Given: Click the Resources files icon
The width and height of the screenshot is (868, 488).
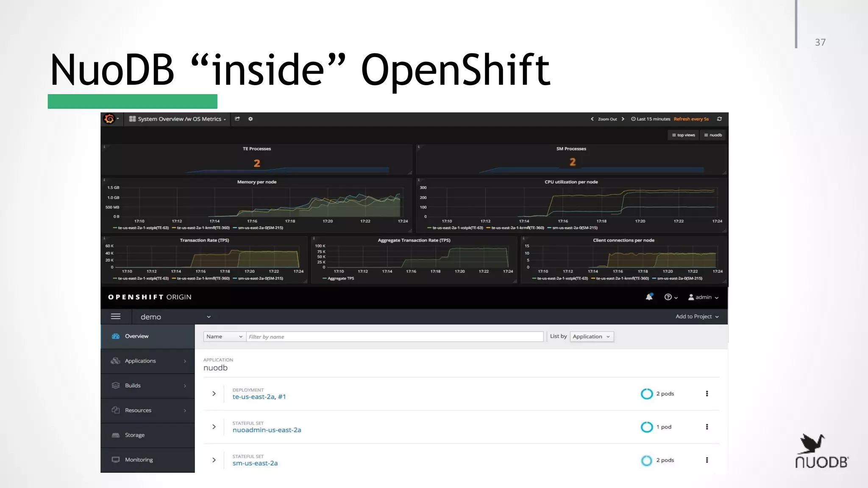Looking at the screenshot, I should 116,410.
